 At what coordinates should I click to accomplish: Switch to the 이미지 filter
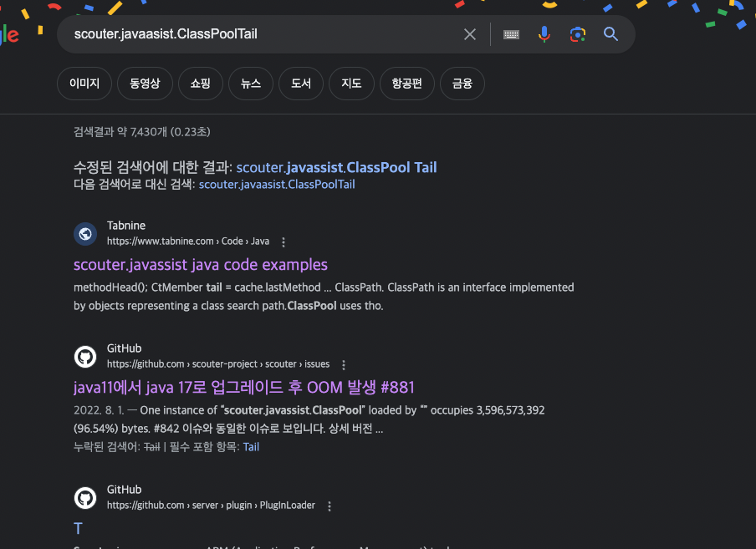pos(84,84)
